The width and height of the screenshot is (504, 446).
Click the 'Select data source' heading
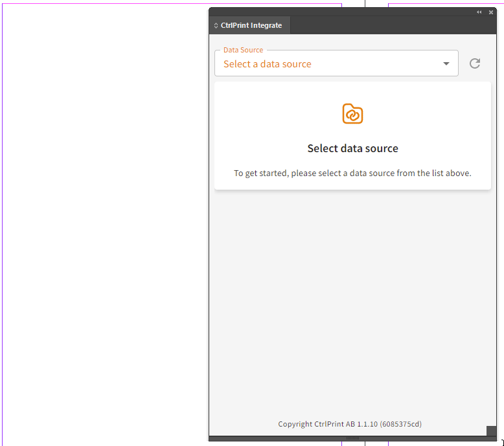click(352, 148)
